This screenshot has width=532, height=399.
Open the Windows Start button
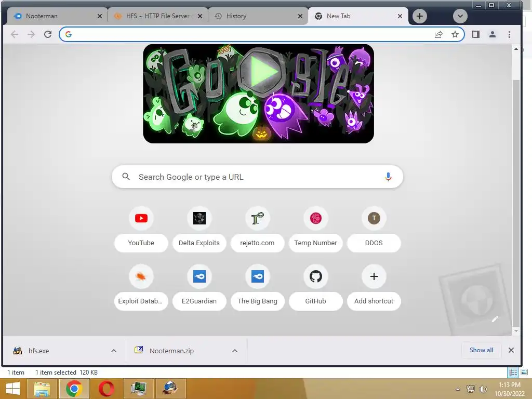click(13, 389)
